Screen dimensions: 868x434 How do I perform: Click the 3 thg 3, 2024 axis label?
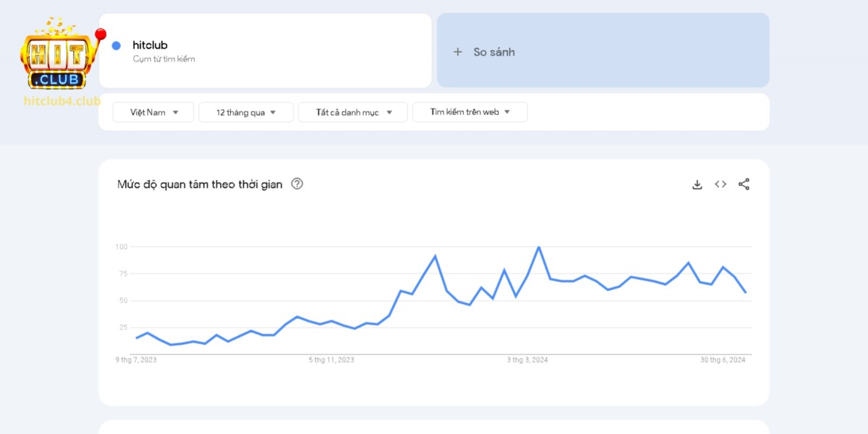(526, 359)
